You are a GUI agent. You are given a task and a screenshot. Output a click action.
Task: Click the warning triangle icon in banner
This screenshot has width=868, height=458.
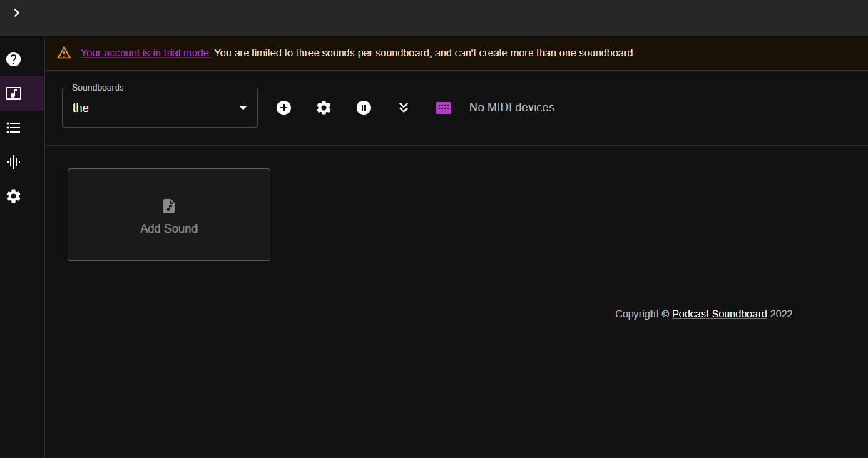point(63,52)
